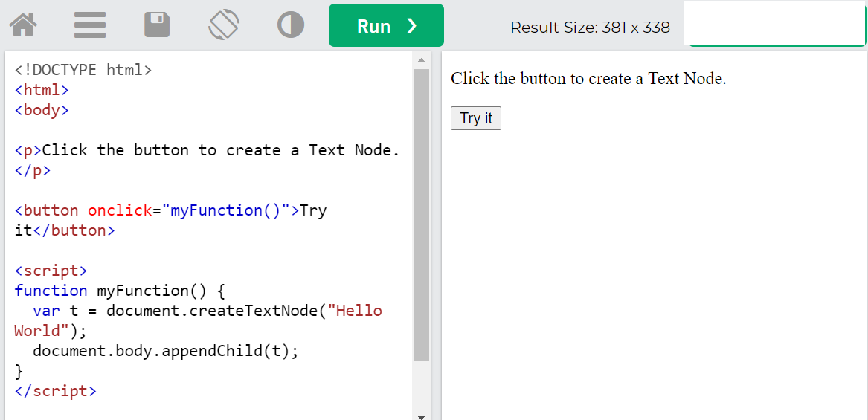868x420 pixels.
Task: Toggle dark mode with contrast icon
Action: [x=291, y=25]
